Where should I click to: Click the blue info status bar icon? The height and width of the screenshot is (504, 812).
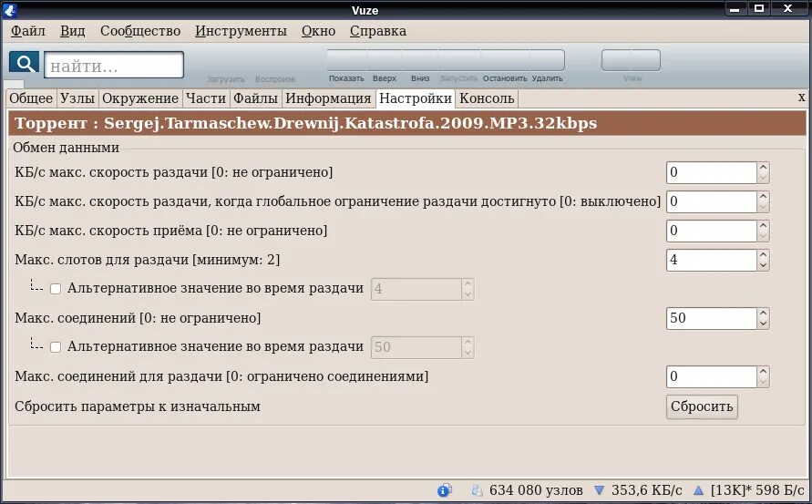(x=445, y=490)
